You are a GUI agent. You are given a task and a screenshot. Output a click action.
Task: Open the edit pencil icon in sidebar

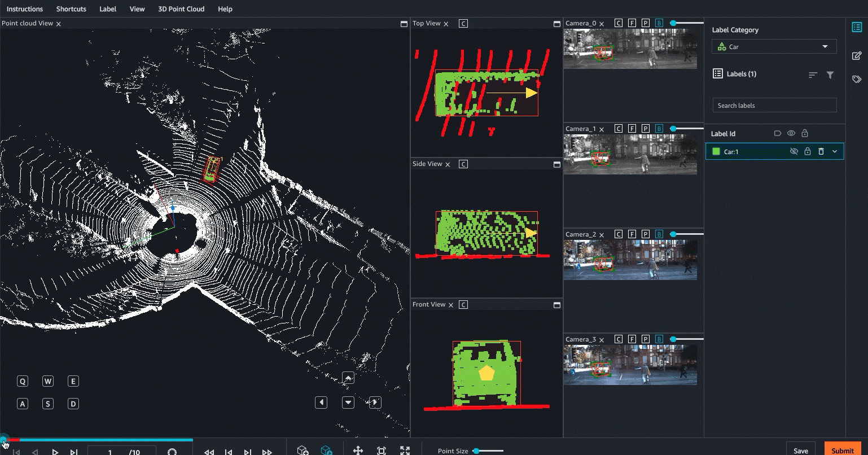pos(857,55)
